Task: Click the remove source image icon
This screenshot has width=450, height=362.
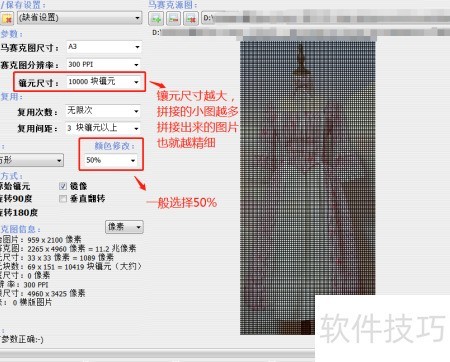Action: 191,18
